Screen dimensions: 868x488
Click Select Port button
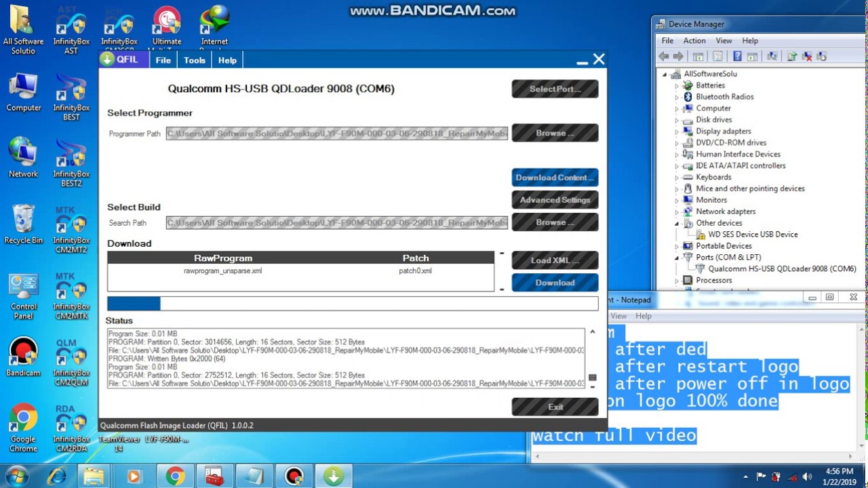(555, 89)
